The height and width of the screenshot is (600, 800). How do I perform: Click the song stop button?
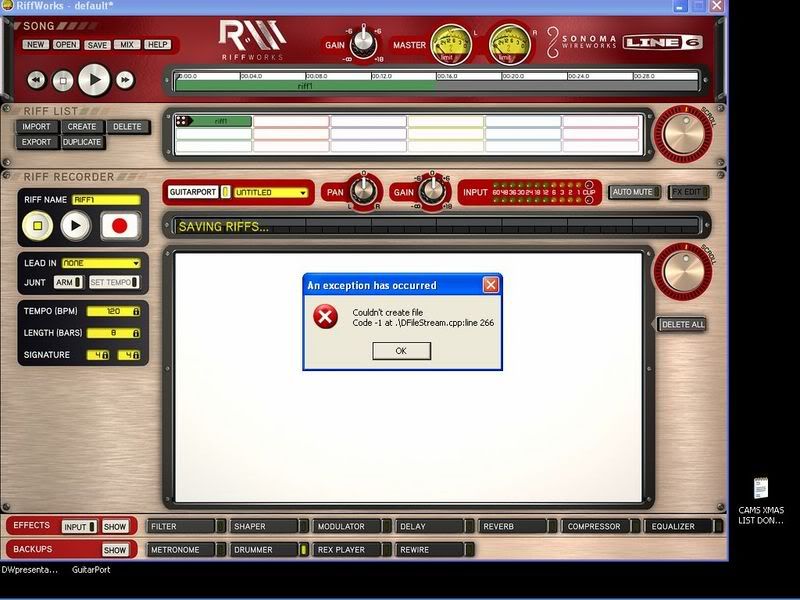[63, 79]
